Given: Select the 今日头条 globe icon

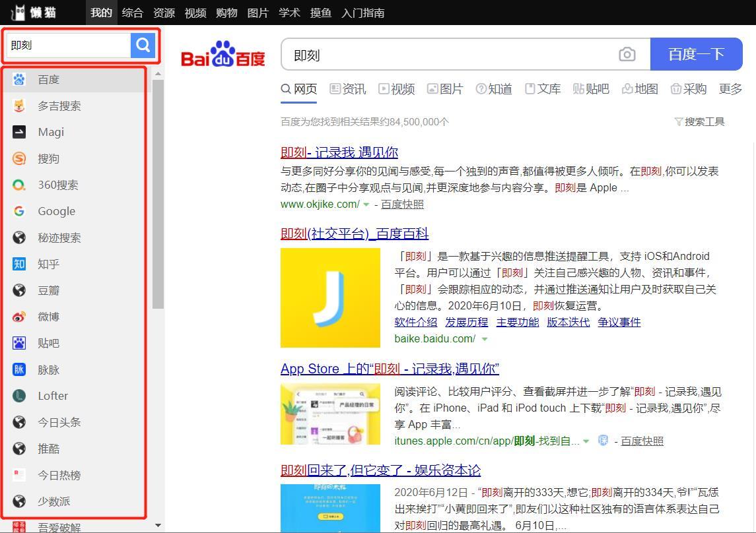Looking at the screenshot, I should pyautogui.click(x=18, y=422).
